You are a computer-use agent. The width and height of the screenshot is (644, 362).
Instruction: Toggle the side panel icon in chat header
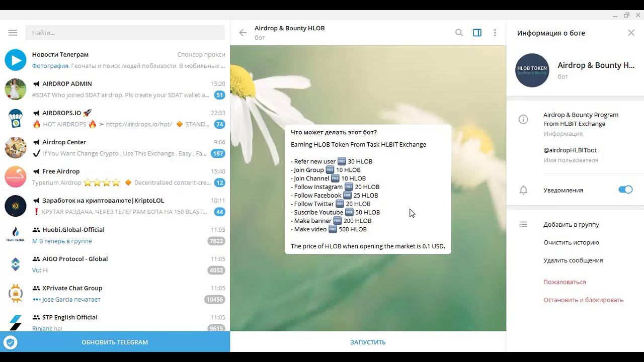pyautogui.click(x=477, y=33)
